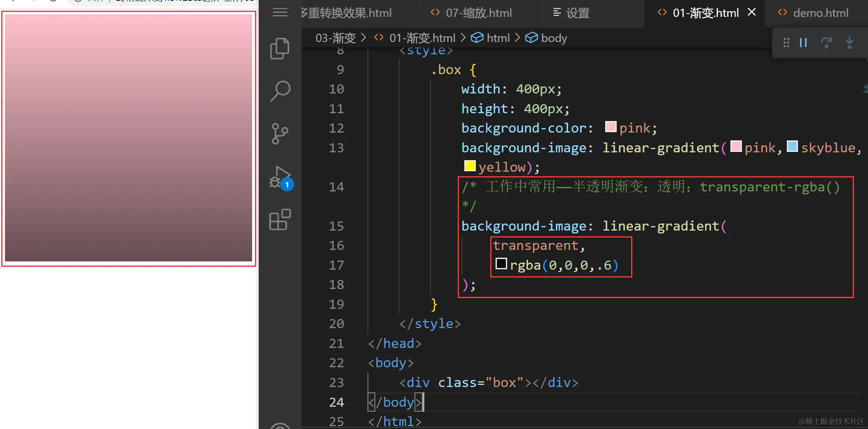Click the 'width' property text
Image resolution: width=868 pixels, height=429 pixels.
[481, 89]
